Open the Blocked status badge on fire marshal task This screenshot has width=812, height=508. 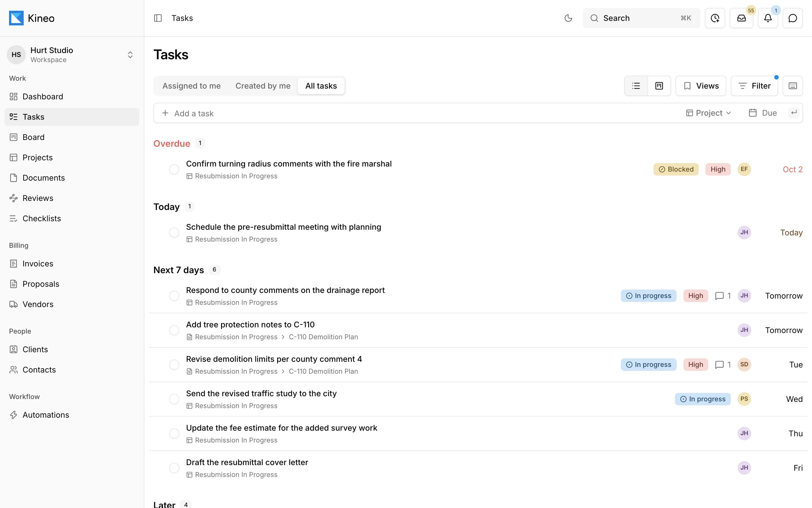[676, 169]
